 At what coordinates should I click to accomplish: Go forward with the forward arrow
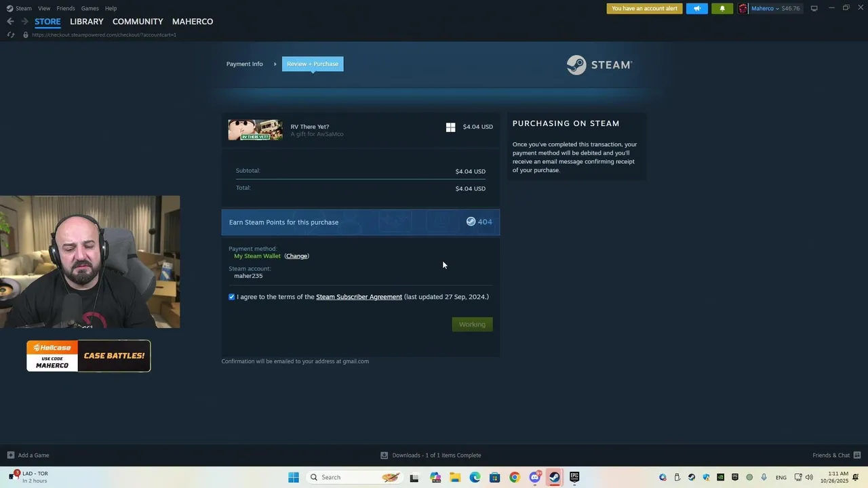point(24,22)
